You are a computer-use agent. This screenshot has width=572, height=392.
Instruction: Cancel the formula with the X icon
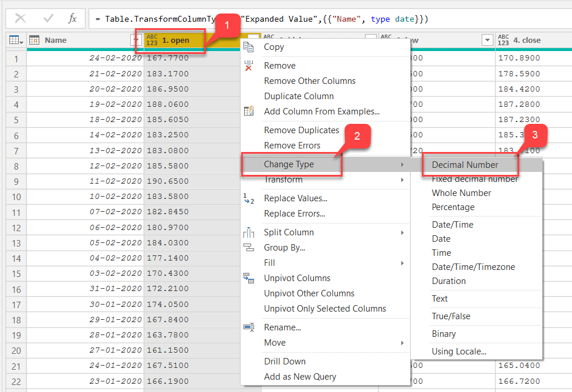(x=21, y=18)
